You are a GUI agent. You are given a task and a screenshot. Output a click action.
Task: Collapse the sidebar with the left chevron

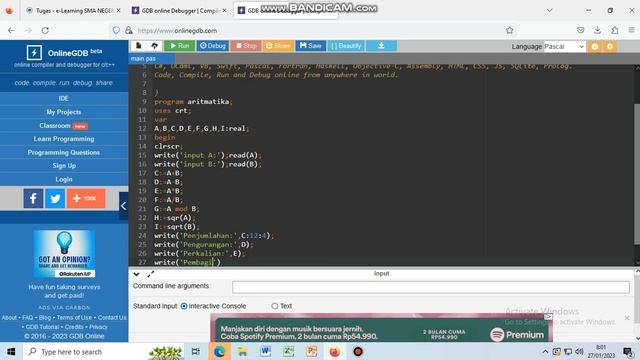123,206
